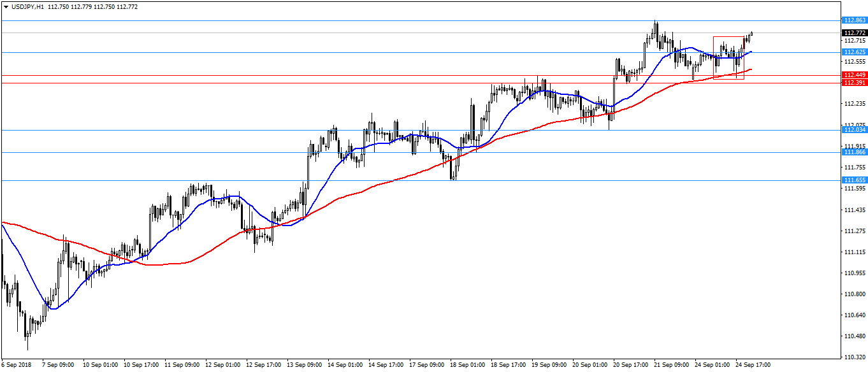Select the blue 112.034 price level label
This screenshot has width=868, height=372.
854,130
